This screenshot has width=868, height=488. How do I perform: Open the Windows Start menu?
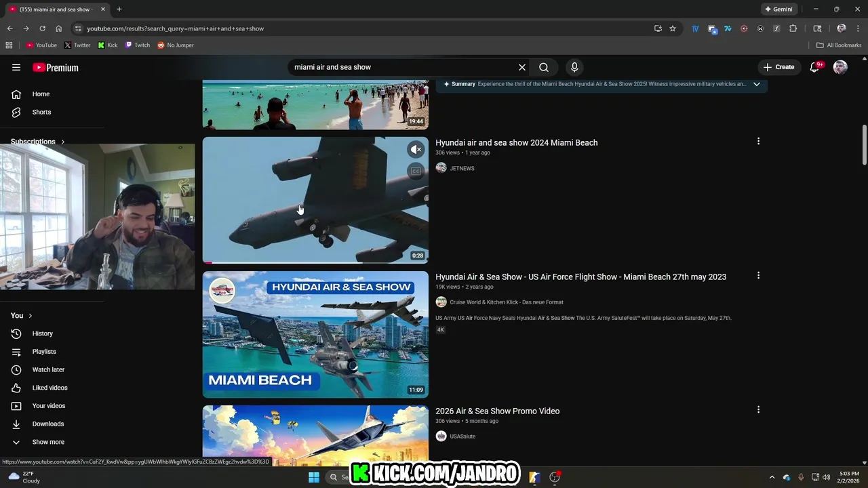(x=314, y=477)
